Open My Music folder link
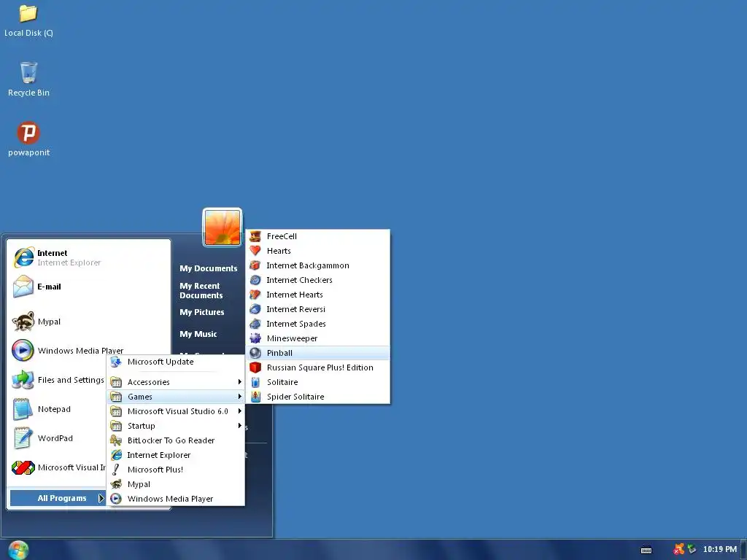The image size is (747, 560). click(x=198, y=334)
